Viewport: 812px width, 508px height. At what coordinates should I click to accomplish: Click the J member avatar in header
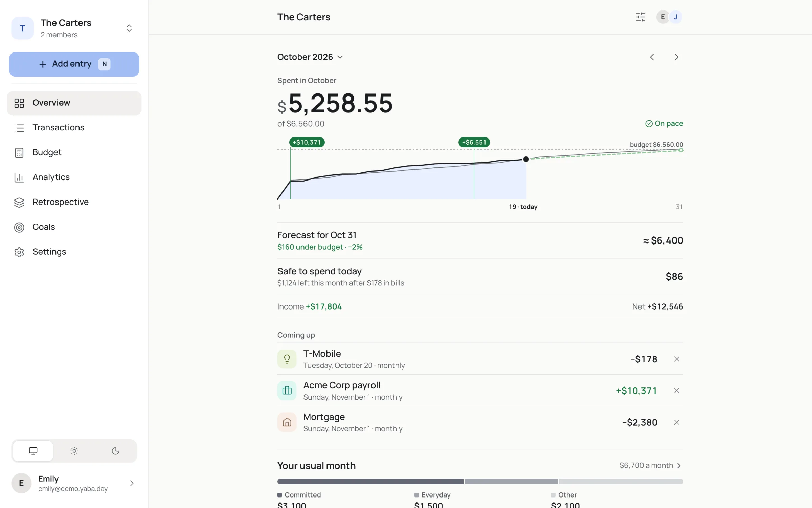click(x=675, y=17)
